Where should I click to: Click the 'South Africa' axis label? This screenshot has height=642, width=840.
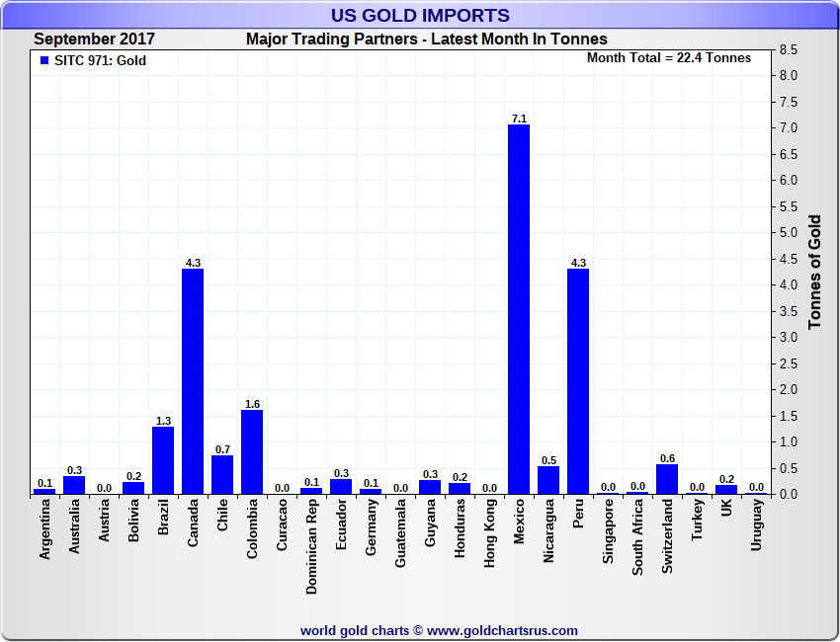click(637, 537)
